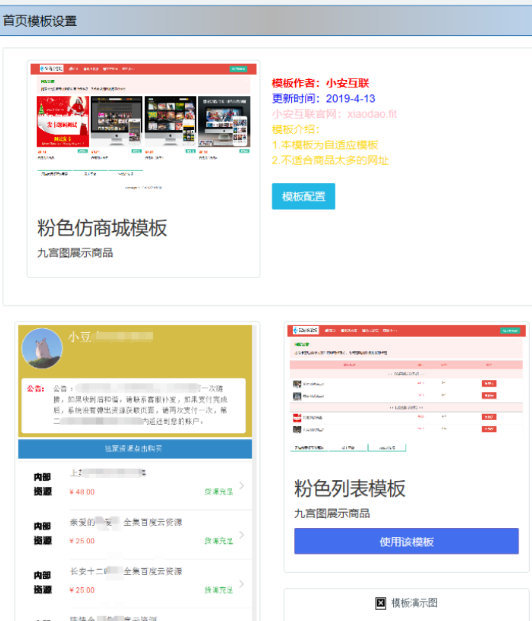Click the 粉色列表模板 title heading

(x=349, y=488)
